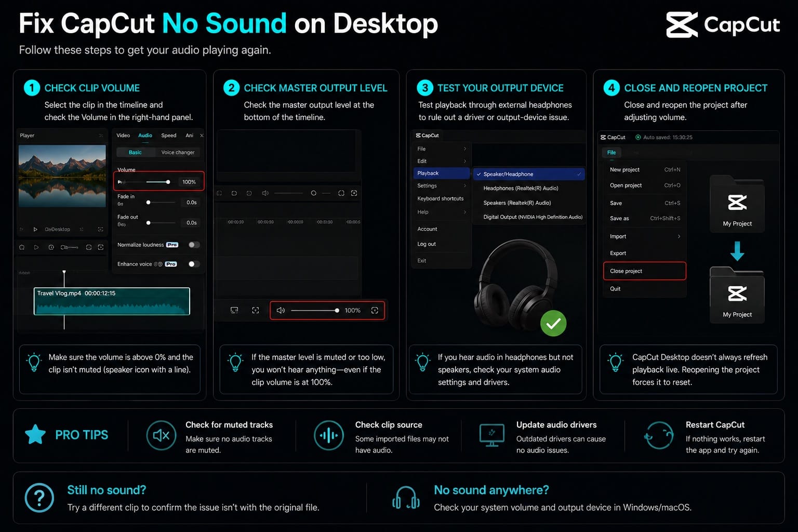Click the small speaker icon in the Volume row

coord(121,182)
